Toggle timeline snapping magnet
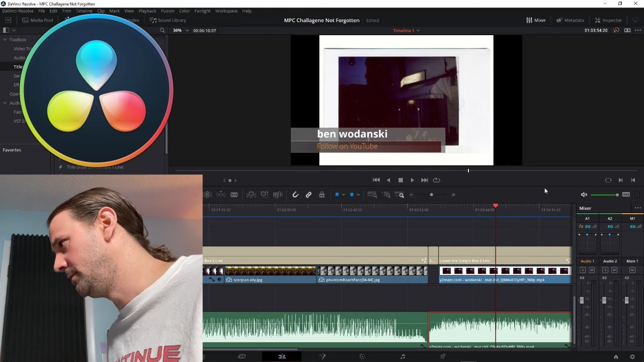This screenshot has width=644, height=362. tap(295, 195)
